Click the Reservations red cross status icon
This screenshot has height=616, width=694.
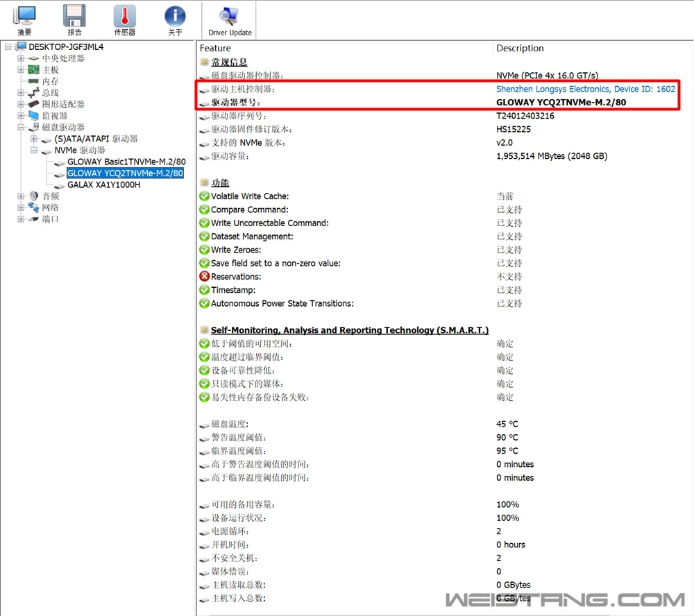pyautogui.click(x=204, y=277)
